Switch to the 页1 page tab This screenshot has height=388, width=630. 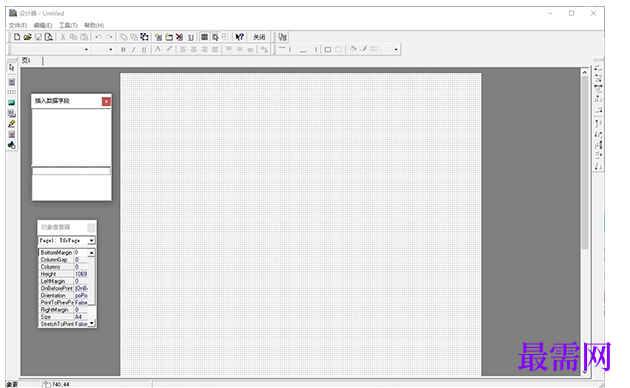[x=26, y=61]
